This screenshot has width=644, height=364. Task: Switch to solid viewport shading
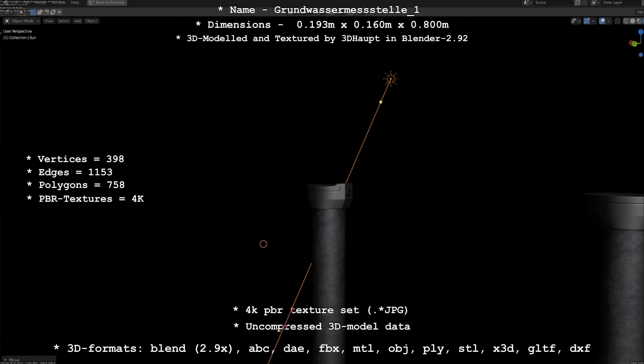point(632,21)
